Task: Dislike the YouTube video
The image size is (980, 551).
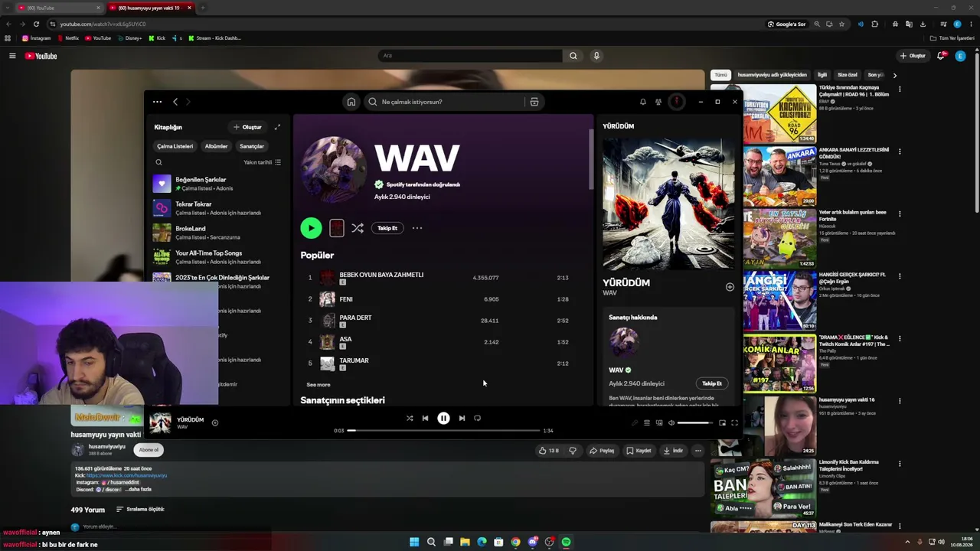Action: (573, 451)
